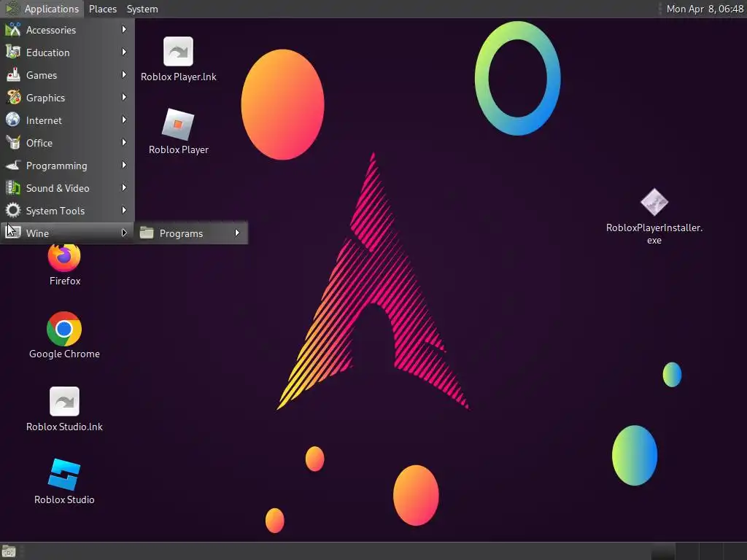This screenshot has height=560, width=747.
Task: Select the Roblox Studio.lnk shortcut icon
Action: (64, 402)
